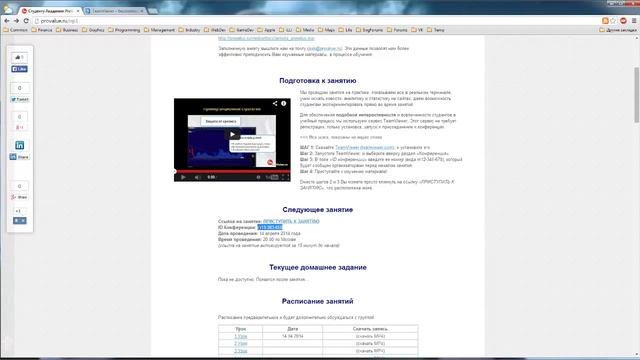Open the Industry bookmarks folder

pos(189,30)
